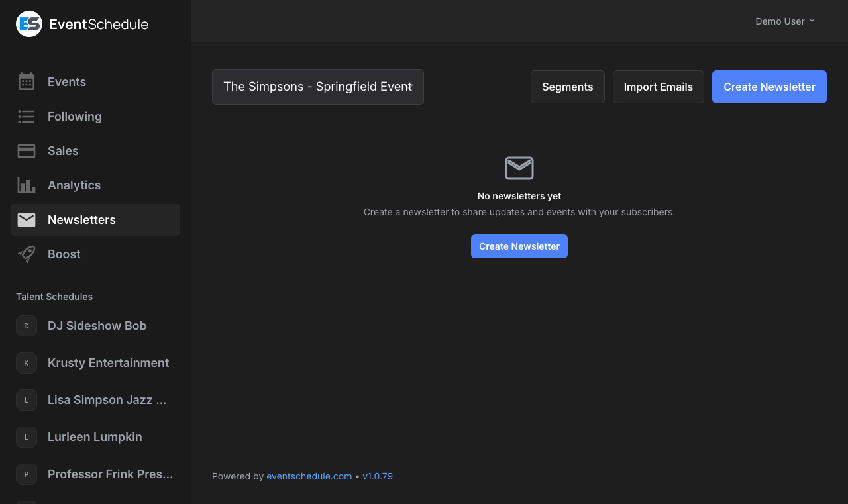This screenshot has width=848, height=504.
Task: Go to the Analytics section
Action: (x=74, y=185)
